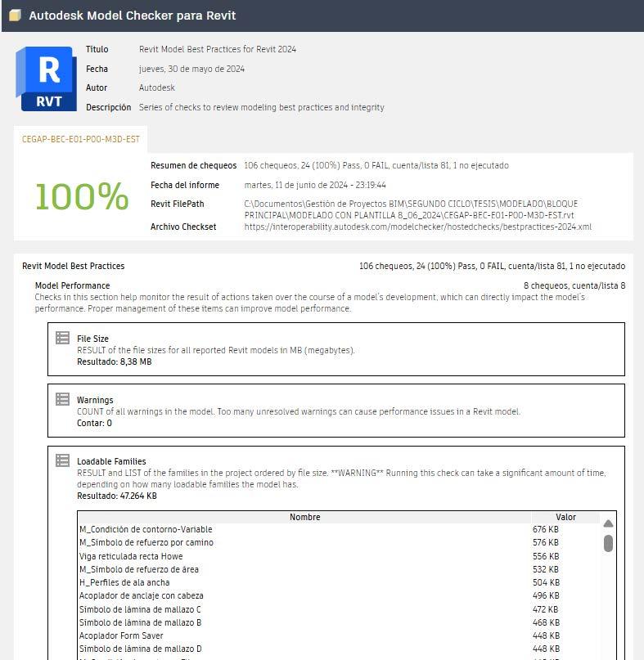Screen dimensions: 644x660
Task: Select row M_Símbolo de refuerzo por camino
Action: point(304,542)
